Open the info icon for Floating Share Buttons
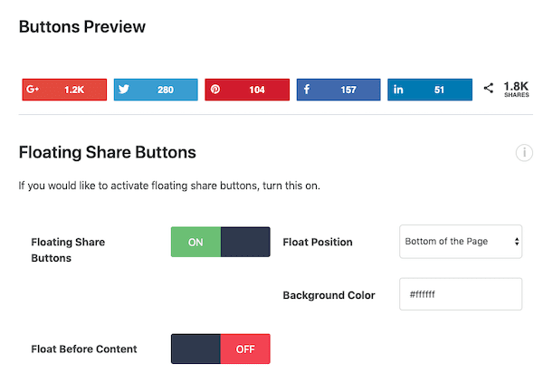Image resolution: width=543 pixels, height=392 pixels. click(x=524, y=152)
